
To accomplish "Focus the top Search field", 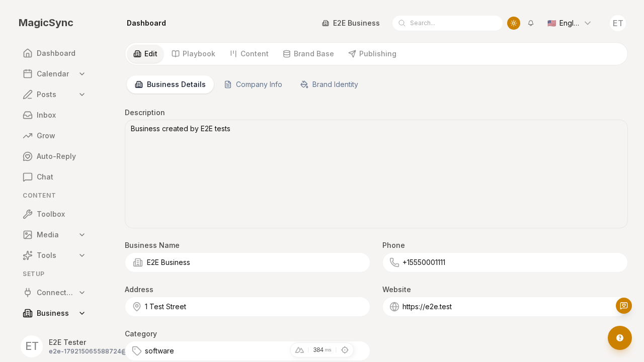I will [x=447, y=23].
